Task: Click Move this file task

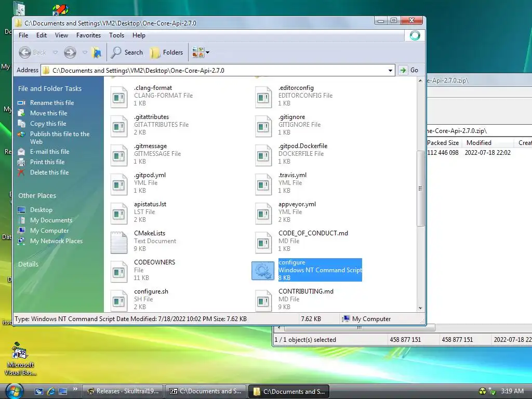Action: pyautogui.click(x=48, y=113)
